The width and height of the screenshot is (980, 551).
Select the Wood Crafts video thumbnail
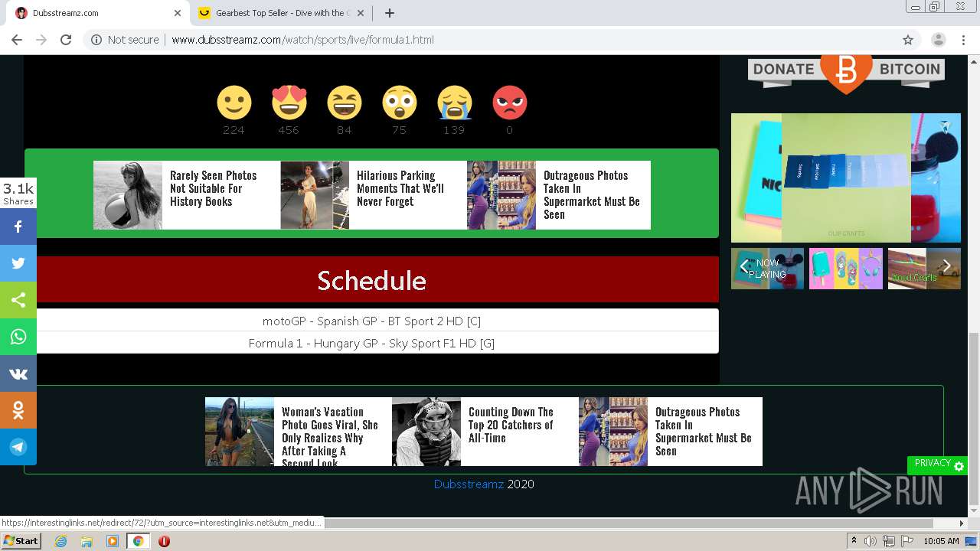[x=924, y=269]
